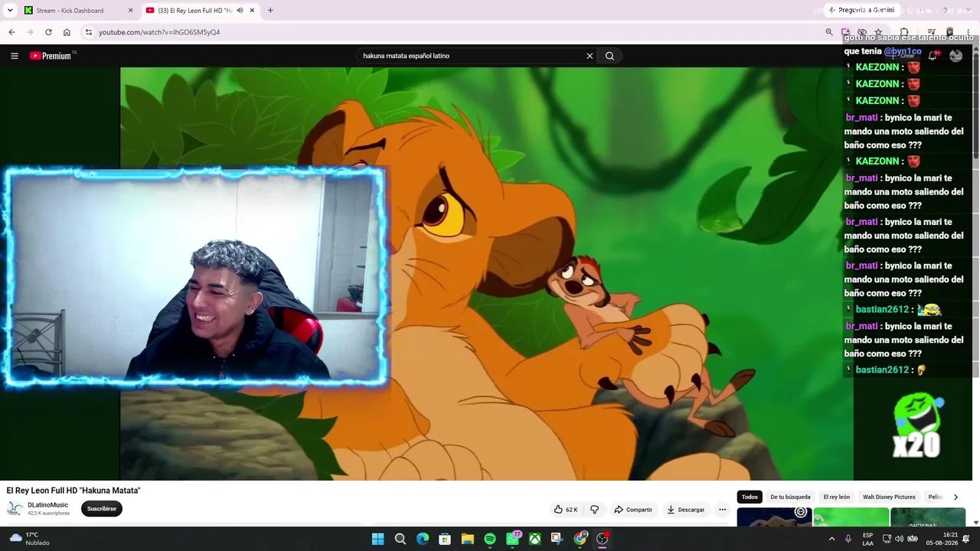Image resolution: width=980 pixels, height=551 pixels.
Task: Open WhatsApp from taskbar
Action: [512, 539]
